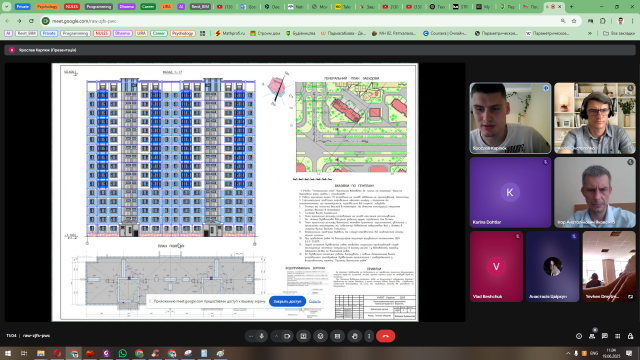Open host controls lock icon
This screenshot has height=360, width=640.
[630, 336]
